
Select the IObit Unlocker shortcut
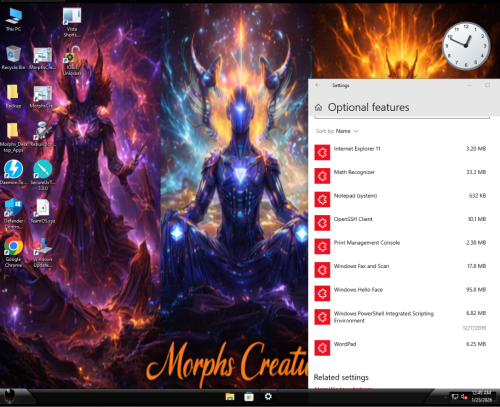[x=72, y=61]
